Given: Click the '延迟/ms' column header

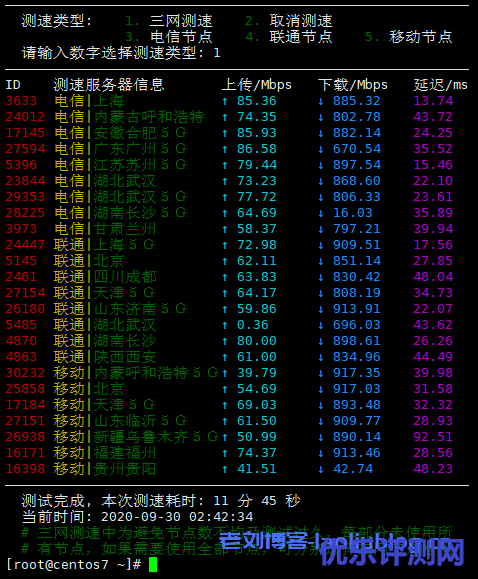Looking at the screenshot, I should pyautogui.click(x=440, y=85).
